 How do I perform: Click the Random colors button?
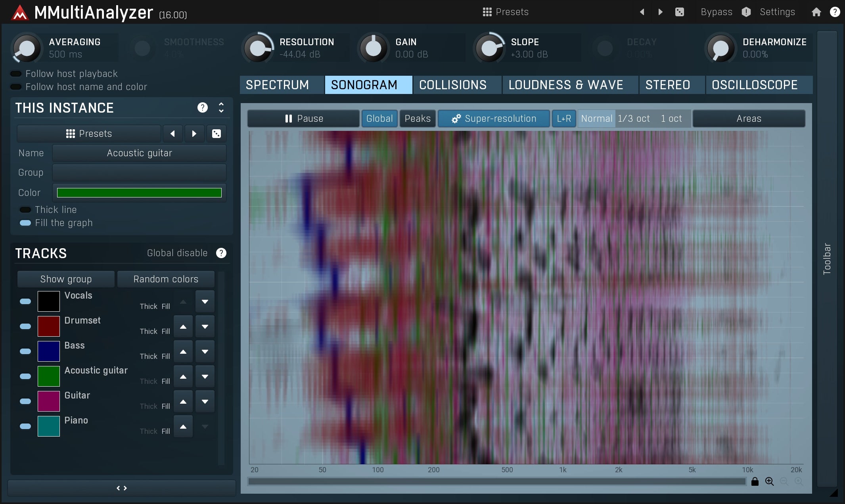[x=165, y=279]
